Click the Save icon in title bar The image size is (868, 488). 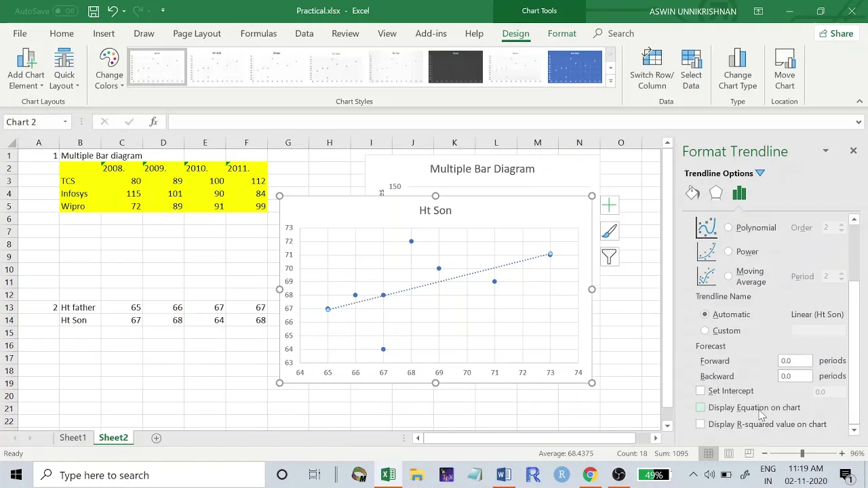pyautogui.click(x=94, y=11)
